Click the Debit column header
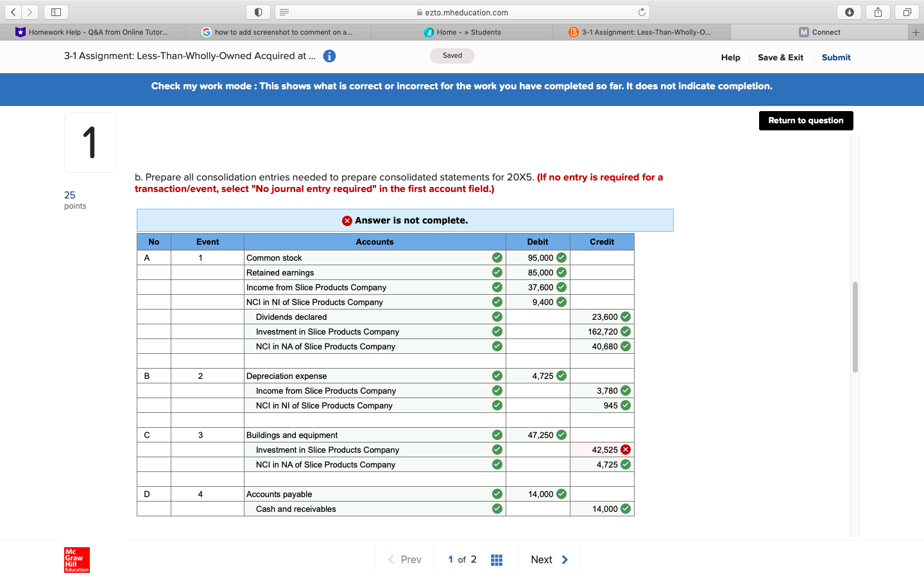 click(x=538, y=242)
